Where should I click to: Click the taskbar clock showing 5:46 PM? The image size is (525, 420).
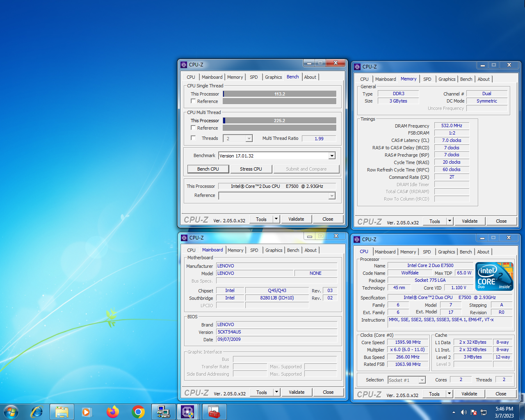504,412
